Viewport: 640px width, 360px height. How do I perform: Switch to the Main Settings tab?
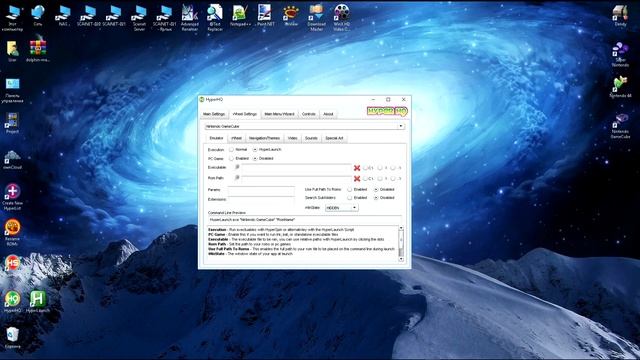pos(214,114)
